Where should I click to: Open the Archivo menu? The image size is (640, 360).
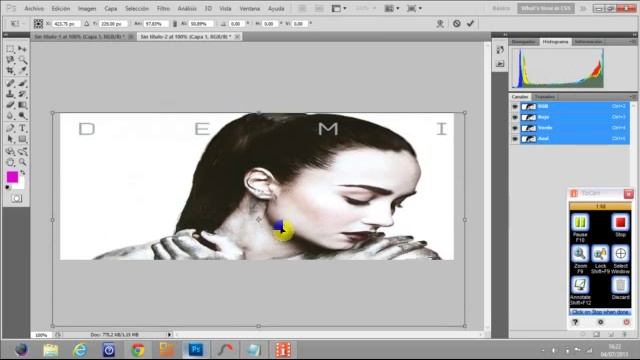click(x=34, y=8)
